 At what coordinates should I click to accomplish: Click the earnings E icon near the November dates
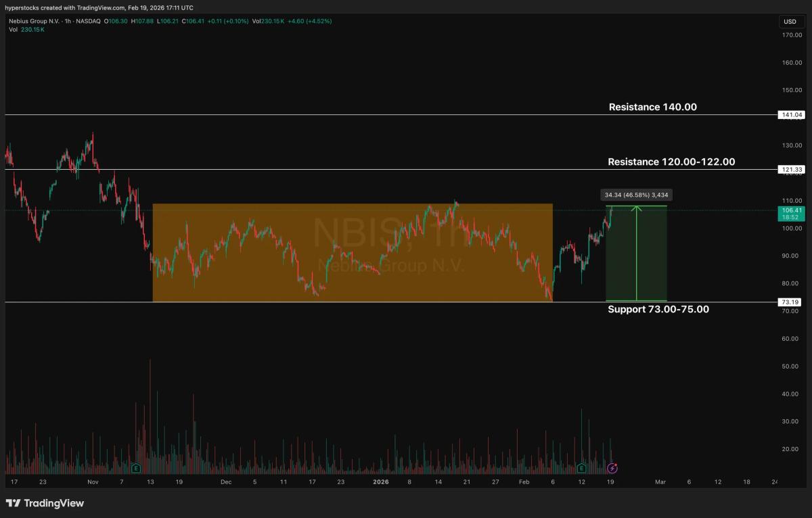click(x=137, y=467)
